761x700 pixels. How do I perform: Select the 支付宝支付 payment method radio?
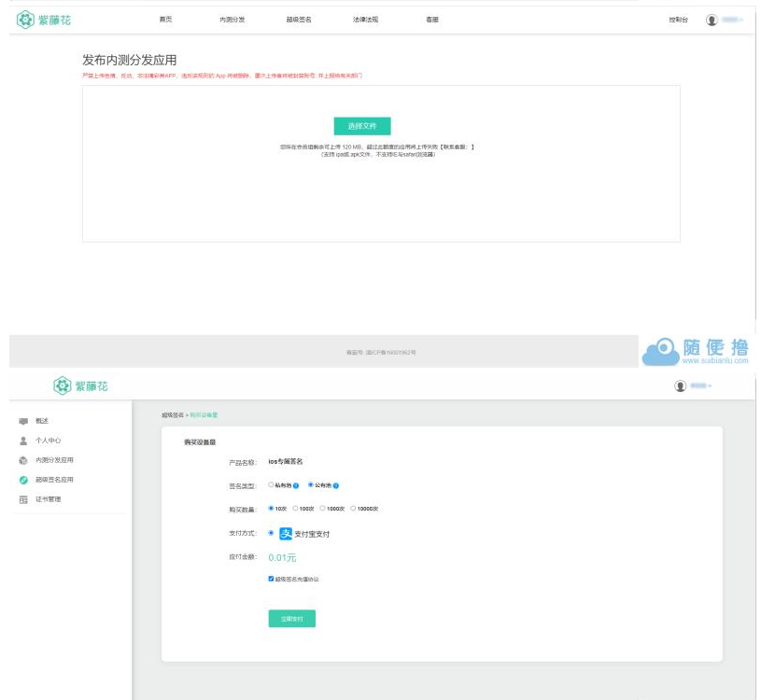pyautogui.click(x=271, y=533)
